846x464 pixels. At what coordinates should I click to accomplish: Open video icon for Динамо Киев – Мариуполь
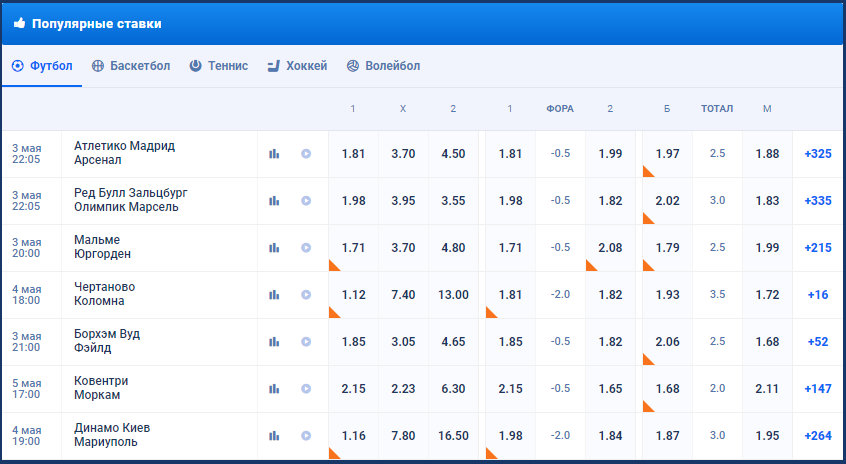(306, 435)
